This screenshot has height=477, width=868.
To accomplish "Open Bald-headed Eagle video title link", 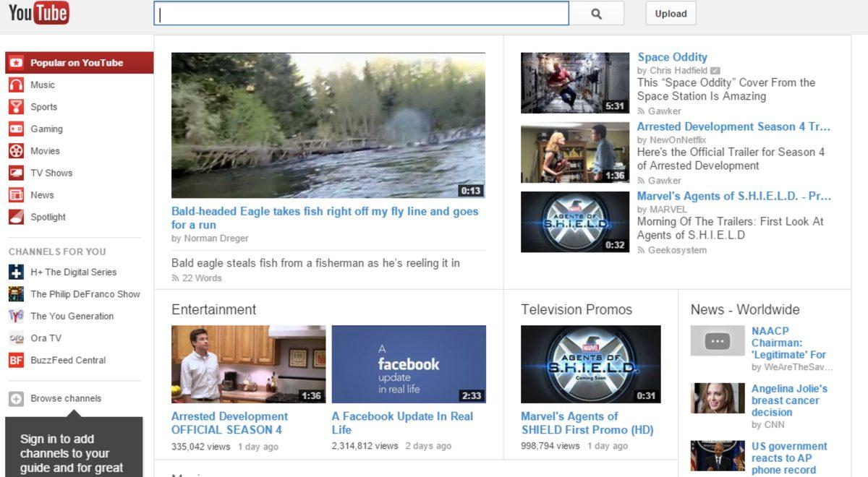I will point(325,218).
